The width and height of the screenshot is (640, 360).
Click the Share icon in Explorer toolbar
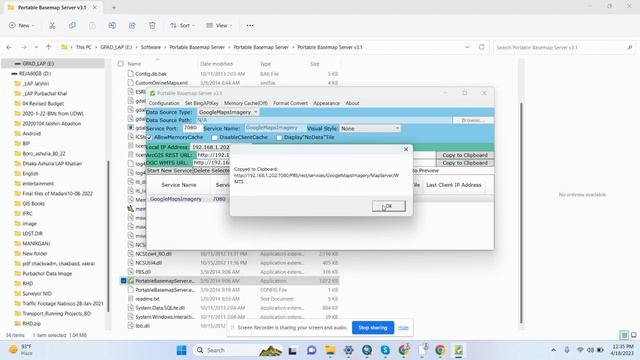point(132,25)
